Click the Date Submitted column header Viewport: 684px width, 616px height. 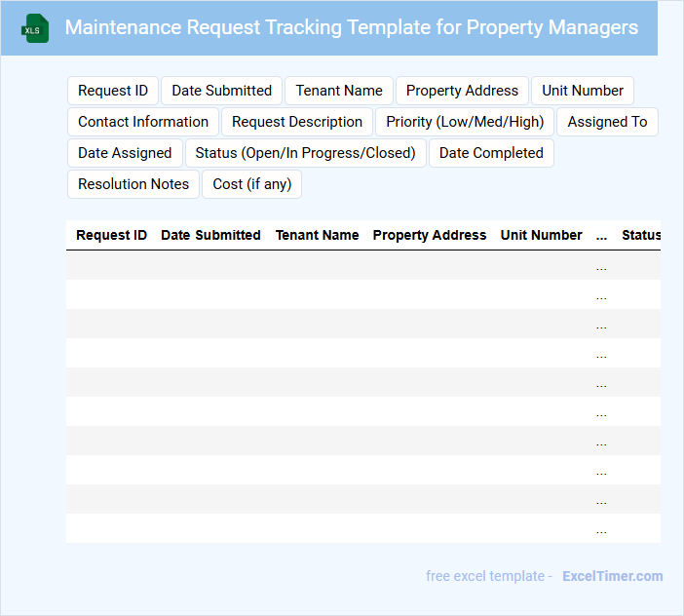(210, 235)
